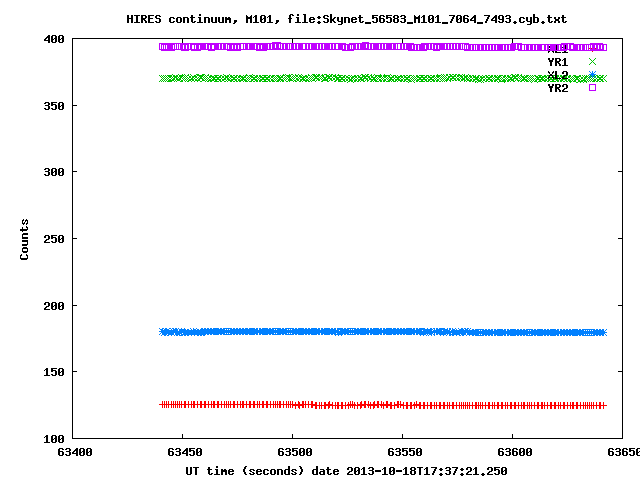Click the green X marker beside YR1
Screen dimensions: 640x480
592,62
